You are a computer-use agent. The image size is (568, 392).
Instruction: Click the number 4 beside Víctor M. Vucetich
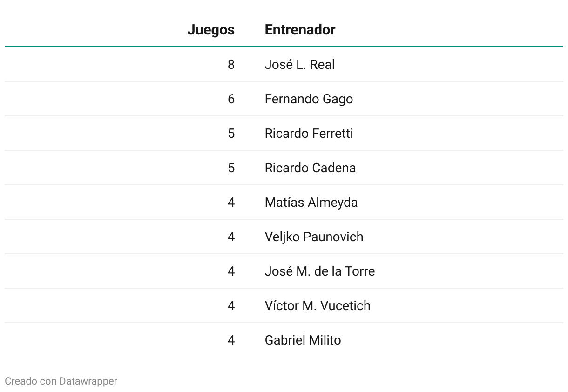pyautogui.click(x=231, y=306)
